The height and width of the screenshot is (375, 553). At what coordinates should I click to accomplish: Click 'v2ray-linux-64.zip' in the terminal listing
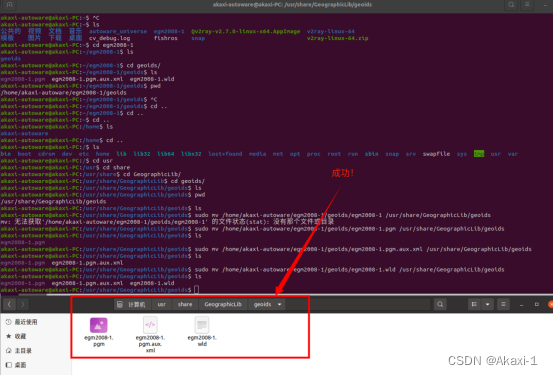click(337, 38)
